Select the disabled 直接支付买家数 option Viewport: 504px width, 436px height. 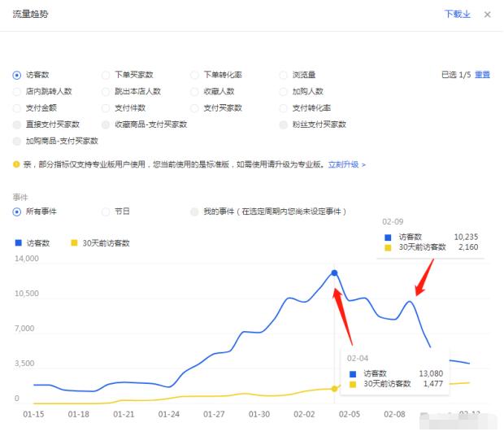17,124
